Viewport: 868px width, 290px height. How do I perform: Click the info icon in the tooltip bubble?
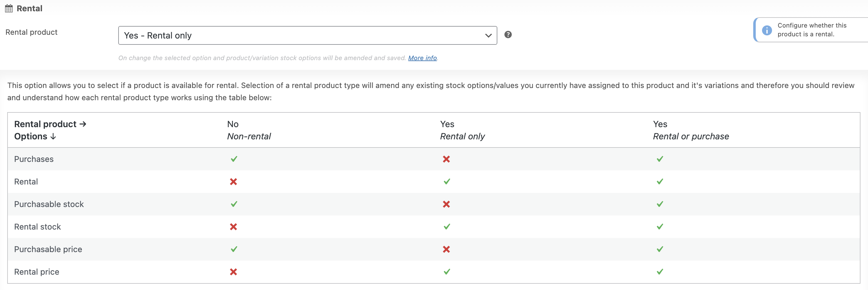click(x=767, y=30)
